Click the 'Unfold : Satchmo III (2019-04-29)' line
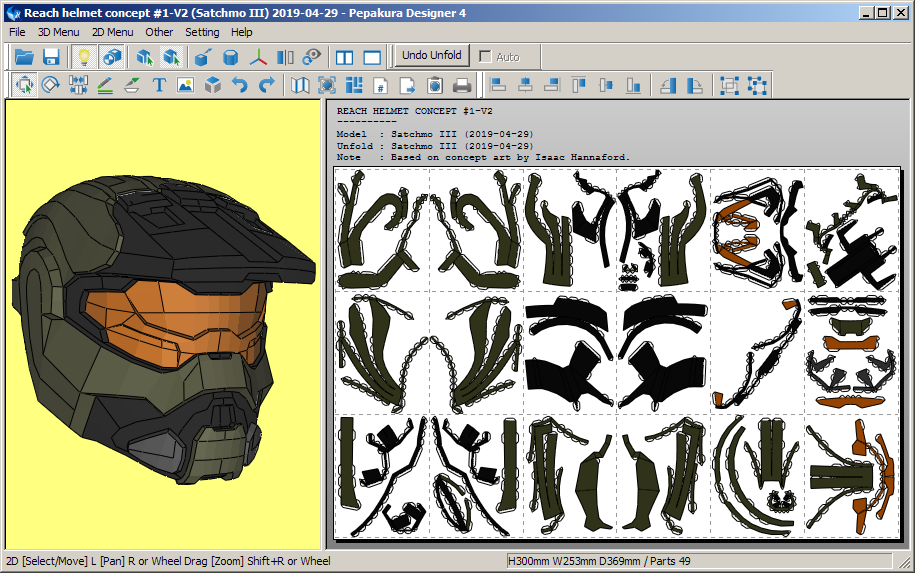The image size is (915, 573). point(435,146)
